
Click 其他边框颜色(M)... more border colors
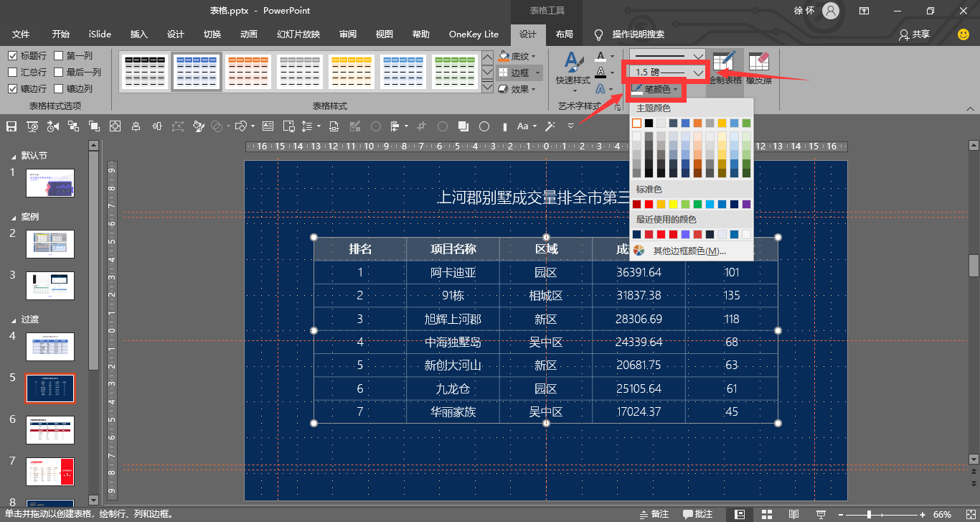coord(690,251)
